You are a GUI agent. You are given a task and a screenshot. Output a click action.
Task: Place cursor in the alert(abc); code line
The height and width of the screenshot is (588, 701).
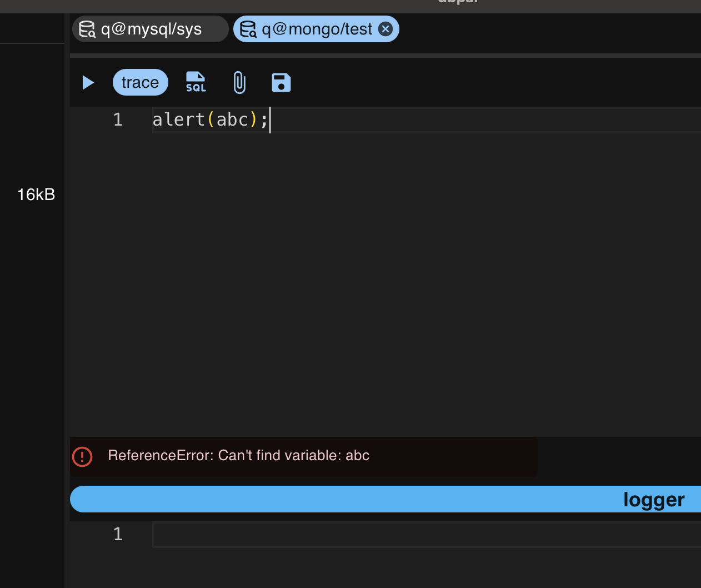click(x=210, y=120)
